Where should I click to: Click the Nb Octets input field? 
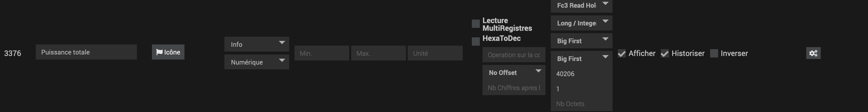581,104
